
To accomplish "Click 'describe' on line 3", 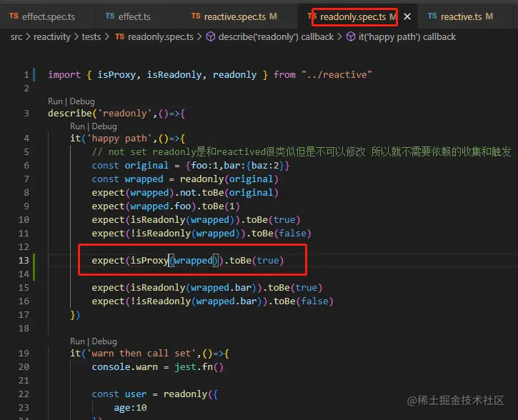I will coord(70,114).
